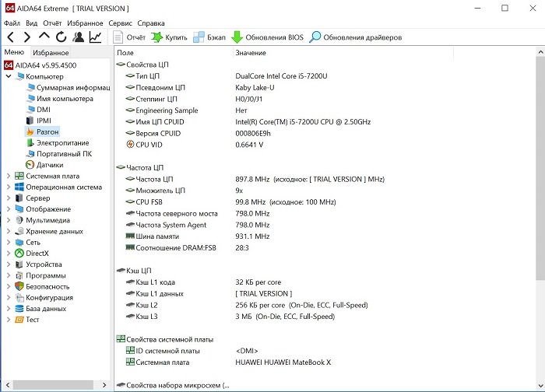Click the Программы tree icon
Screen dimensions: 545x392
(19, 275)
